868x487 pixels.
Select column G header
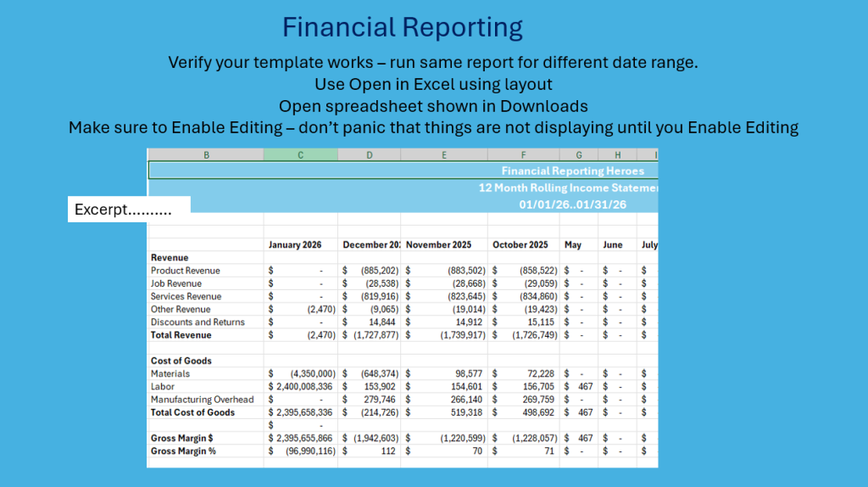[578, 154]
